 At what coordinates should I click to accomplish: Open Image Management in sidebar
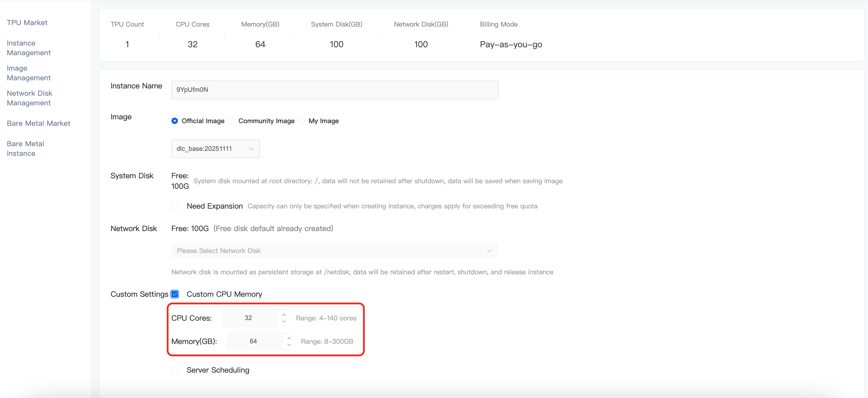(x=29, y=73)
